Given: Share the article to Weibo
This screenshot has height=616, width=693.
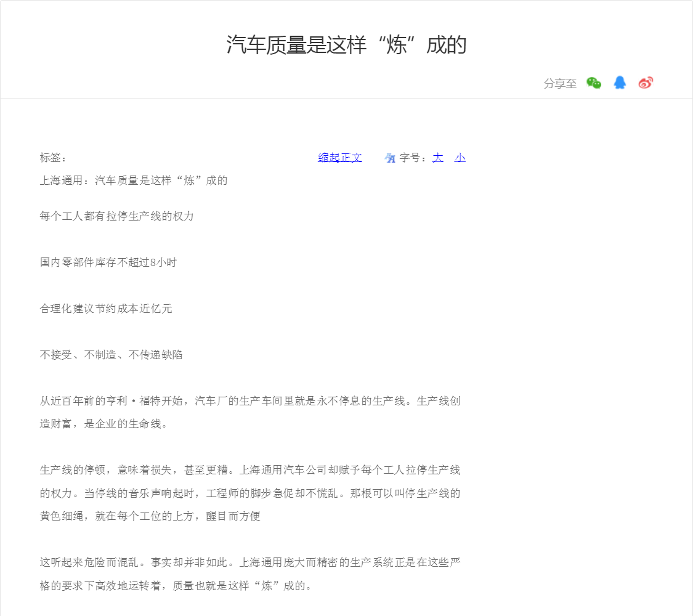Looking at the screenshot, I should (646, 83).
